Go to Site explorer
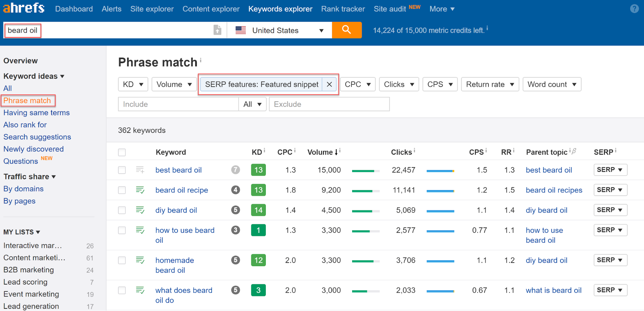The width and height of the screenshot is (644, 311). tap(152, 9)
